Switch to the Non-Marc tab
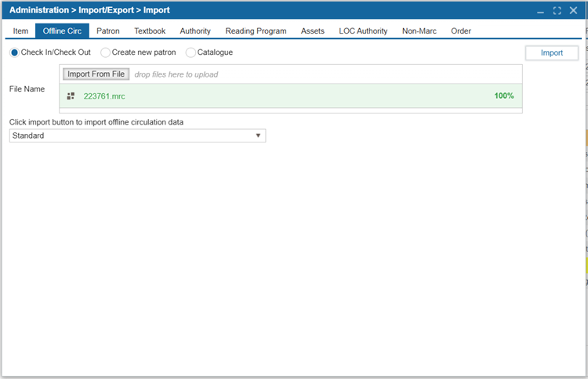Screen dimensions: 588x379 [x=419, y=31]
